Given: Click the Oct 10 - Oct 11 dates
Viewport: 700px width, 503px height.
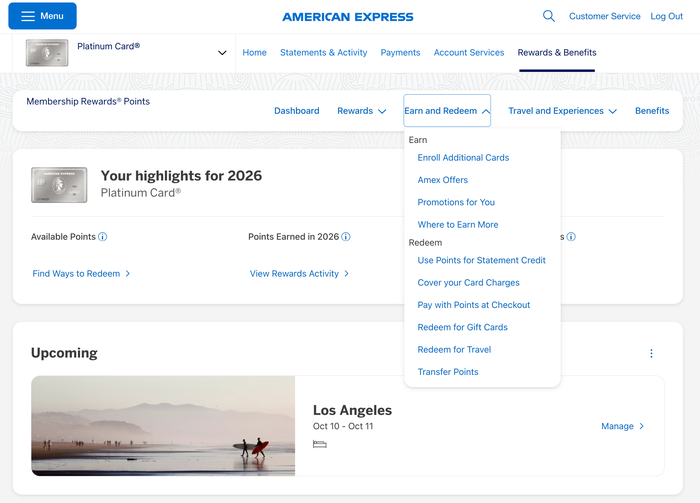Looking at the screenshot, I should click(343, 426).
